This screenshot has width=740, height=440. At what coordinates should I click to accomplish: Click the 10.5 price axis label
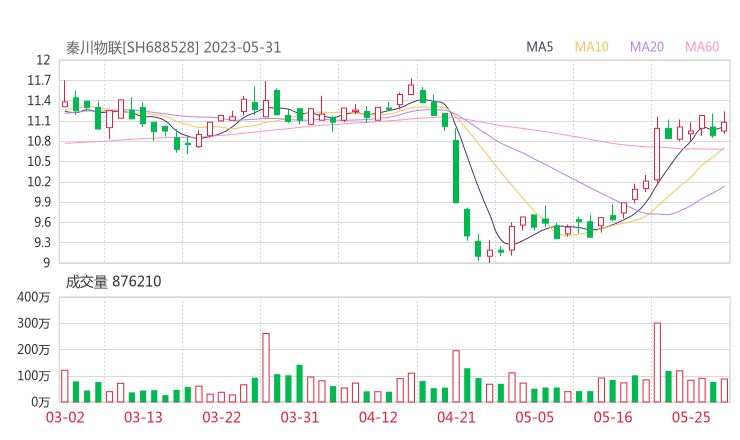(39, 161)
